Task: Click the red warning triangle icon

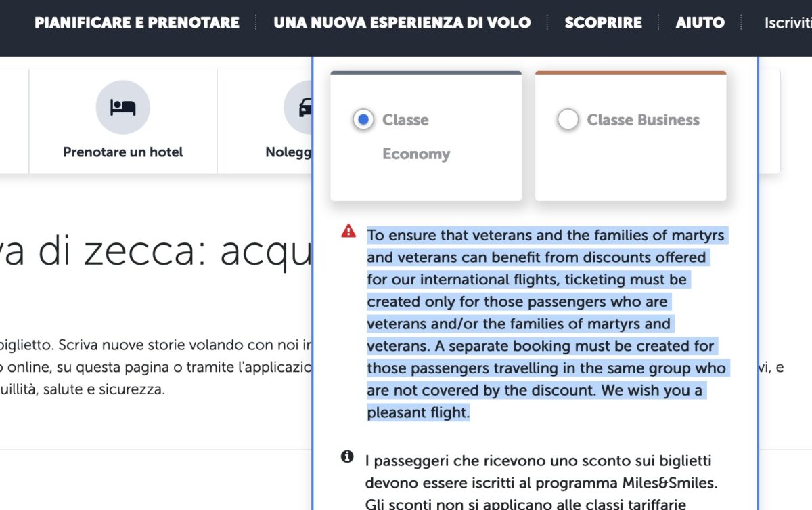Action: 348,231
